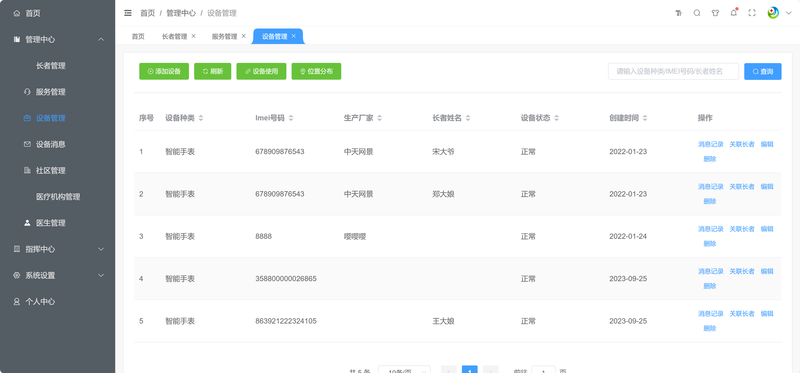Open the notification bell icon

734,13
